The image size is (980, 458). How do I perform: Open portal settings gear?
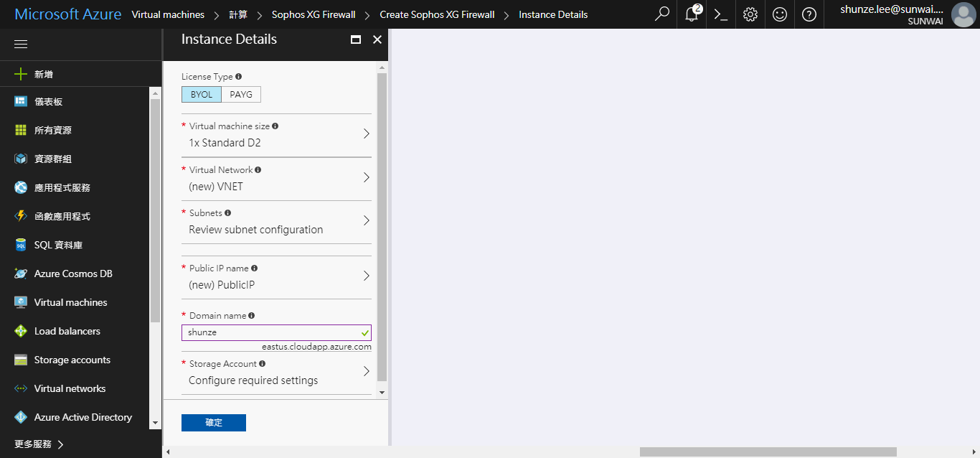750,14
